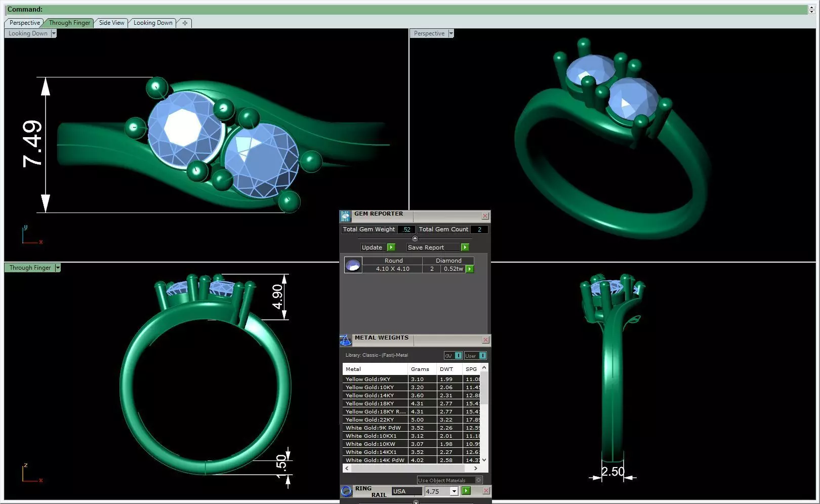Close the Metal Weights panel

coord(485,340)
